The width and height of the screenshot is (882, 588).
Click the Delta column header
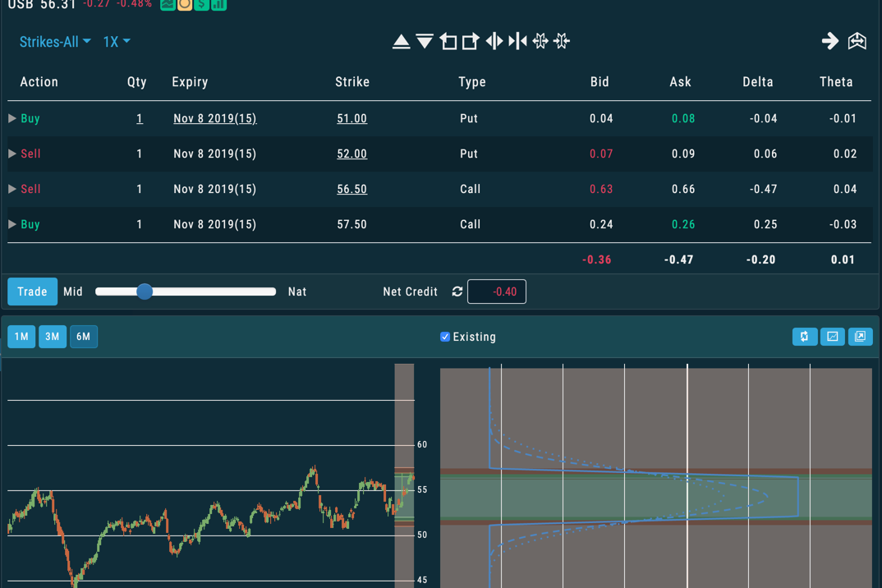[x=758, y=82]
